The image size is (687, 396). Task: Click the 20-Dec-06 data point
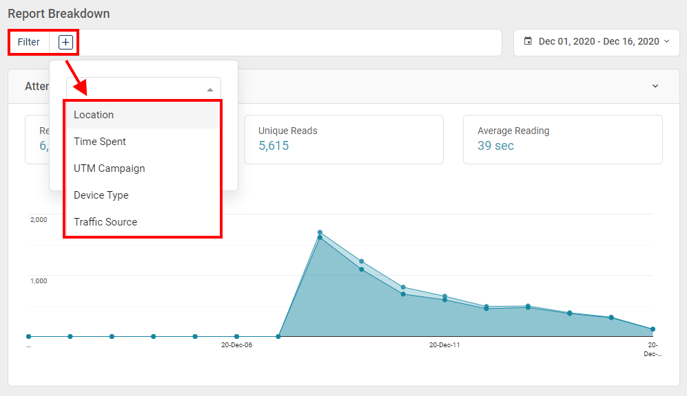point(237,336)
